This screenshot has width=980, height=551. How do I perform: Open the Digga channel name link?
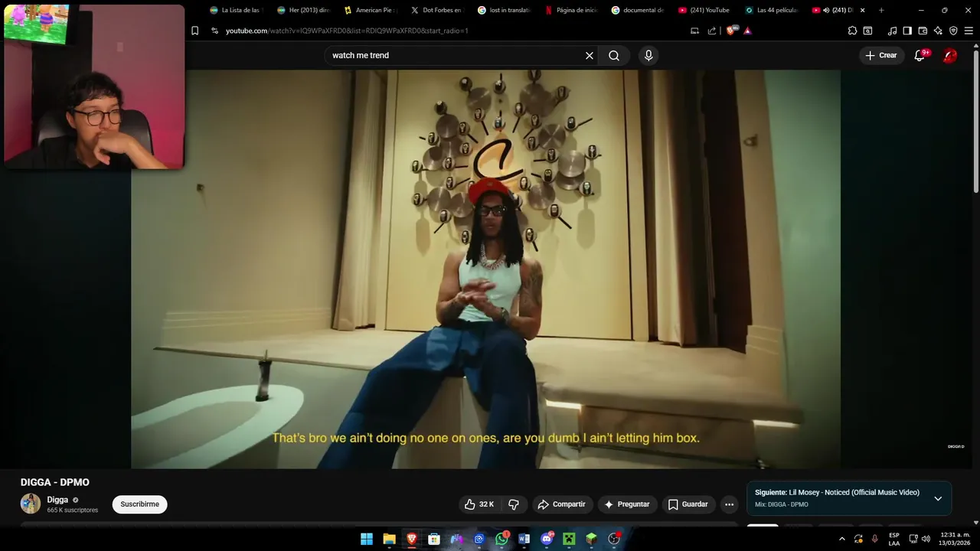tap(57, 500)
